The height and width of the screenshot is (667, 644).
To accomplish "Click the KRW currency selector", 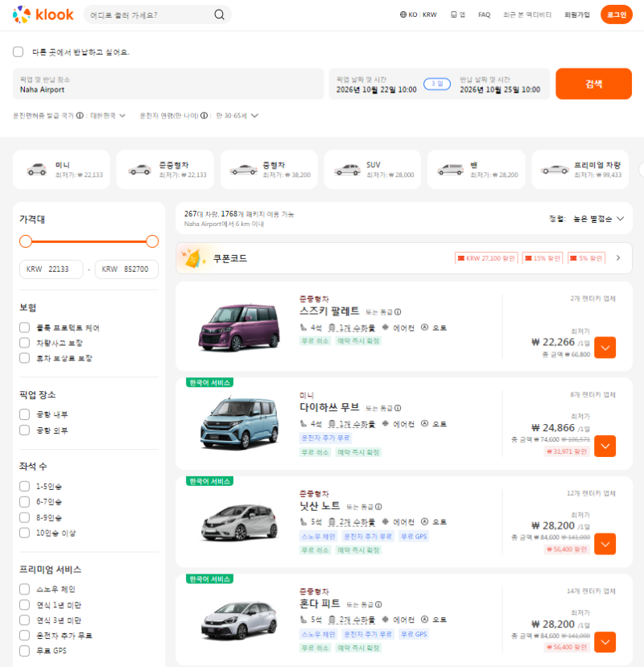I will (x=430, y=15).
